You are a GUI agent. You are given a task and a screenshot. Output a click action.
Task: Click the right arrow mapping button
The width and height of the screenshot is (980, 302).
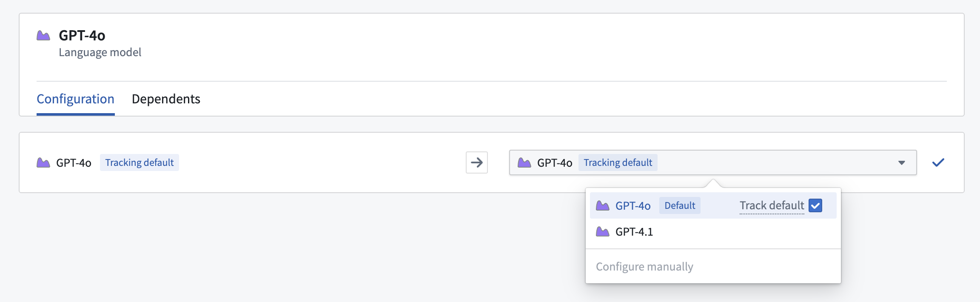pyautogui.click(x=476, y=162)
